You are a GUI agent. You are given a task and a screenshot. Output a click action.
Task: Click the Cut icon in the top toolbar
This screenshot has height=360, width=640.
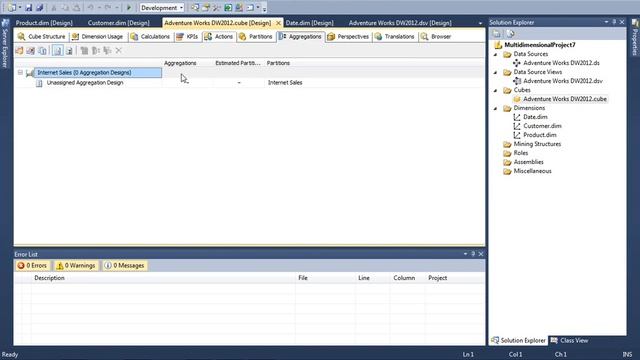point(53,8)
